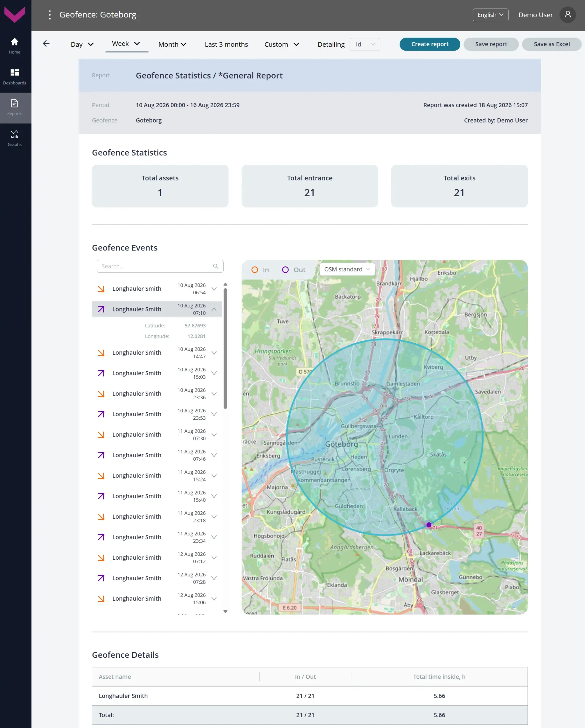Click the purple app logo
This screenshot has height=728, width=585.
point(15,15)
